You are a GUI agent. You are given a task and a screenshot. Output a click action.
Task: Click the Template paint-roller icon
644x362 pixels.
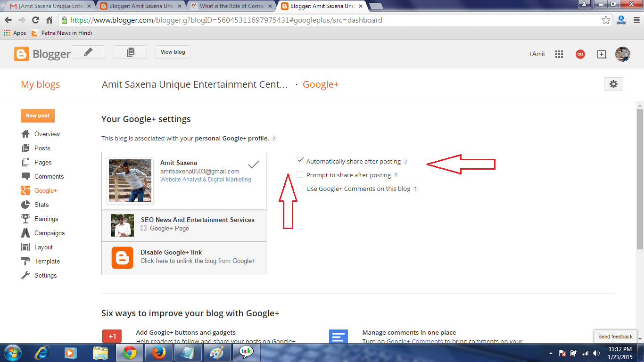(x=25, y=261)
